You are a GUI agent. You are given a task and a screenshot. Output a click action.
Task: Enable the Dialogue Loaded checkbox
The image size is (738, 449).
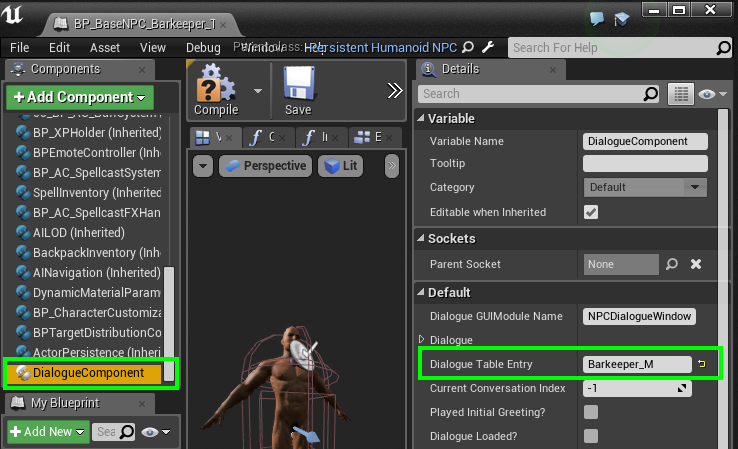(591, 436)
